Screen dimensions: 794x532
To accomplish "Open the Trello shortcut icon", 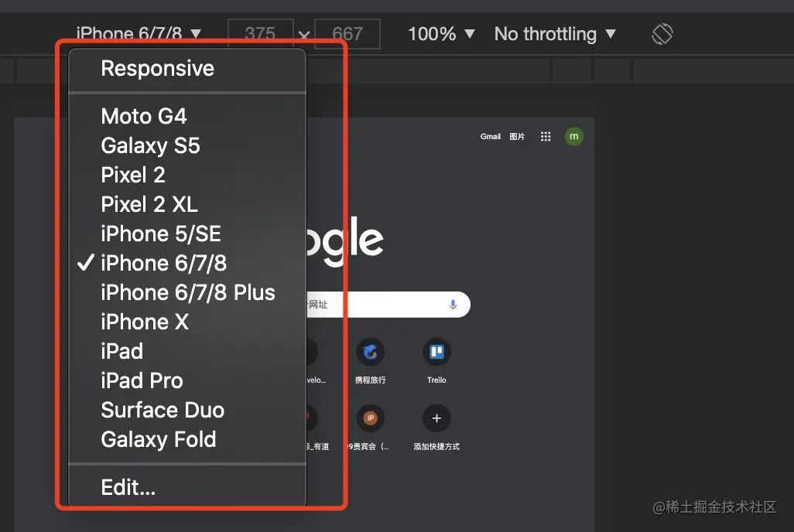I will pos(436,352).
